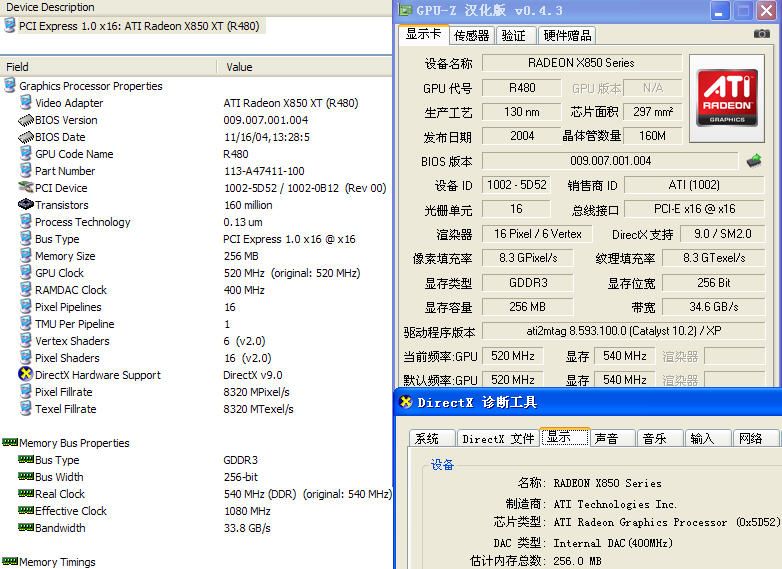This screenshot has width=782, height=569.
Task: Click the Pixel Pipelines row icon
Action: pos(26,307)
